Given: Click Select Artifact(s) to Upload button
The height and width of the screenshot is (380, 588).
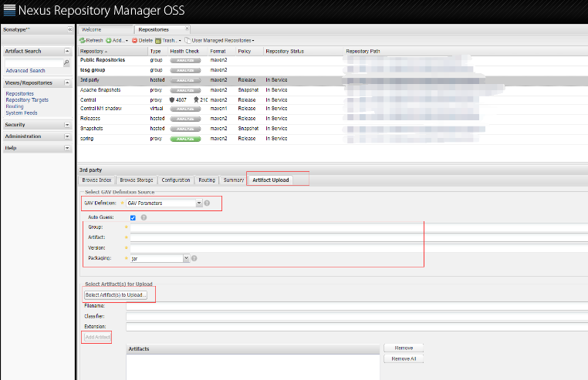Looking at the screenshot, I should 116,295.
